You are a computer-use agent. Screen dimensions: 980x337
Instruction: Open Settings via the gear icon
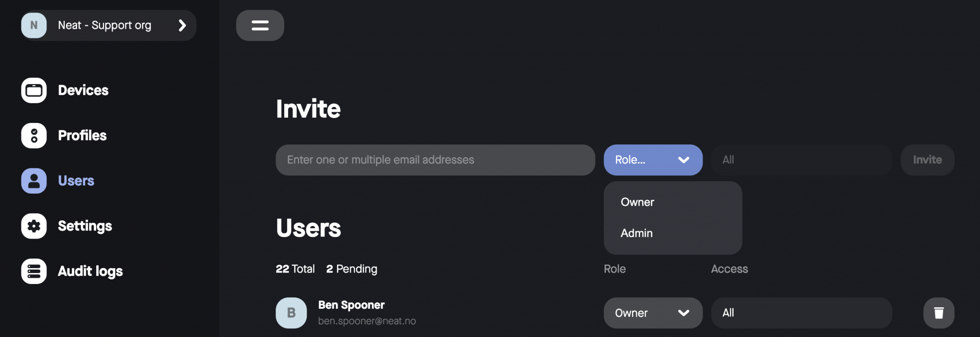click(33, 226)
